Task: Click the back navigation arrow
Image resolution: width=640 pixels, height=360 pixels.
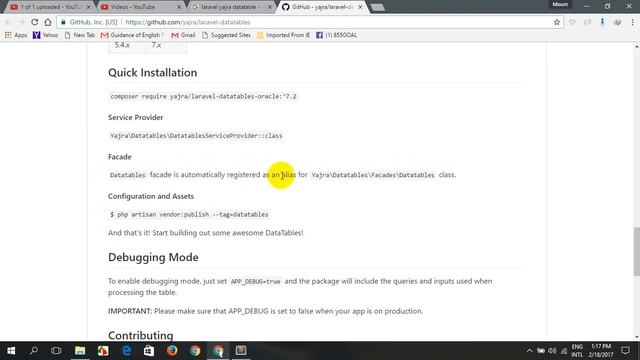Action: tap(9, 22)
